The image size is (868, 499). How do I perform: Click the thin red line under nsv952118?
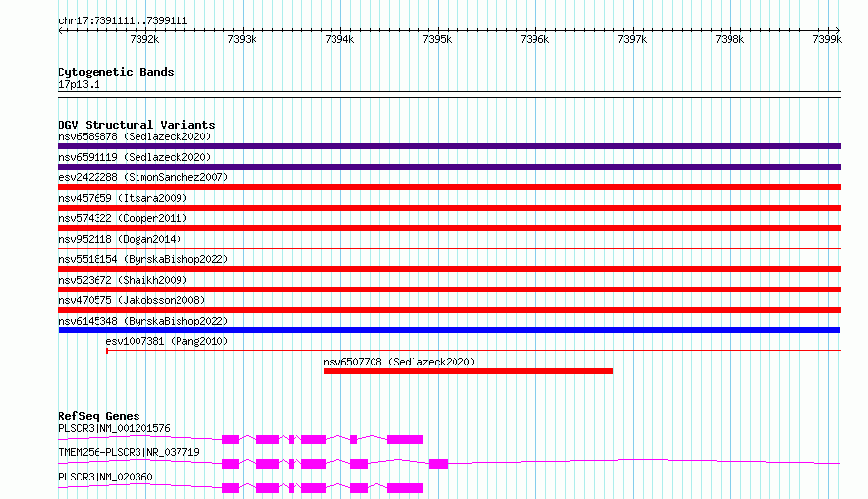[x=449, y=248]
